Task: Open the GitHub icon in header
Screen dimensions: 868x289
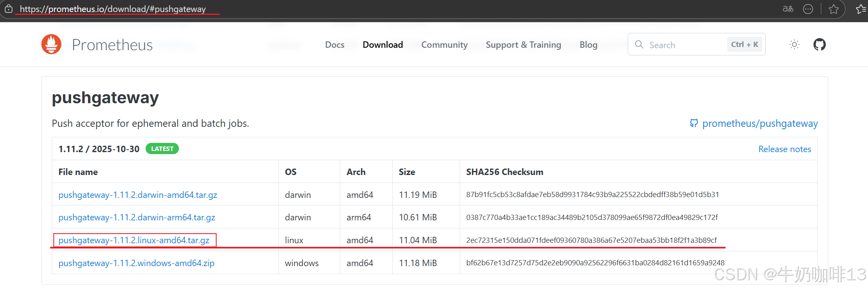Action: [x=819, y=45]
